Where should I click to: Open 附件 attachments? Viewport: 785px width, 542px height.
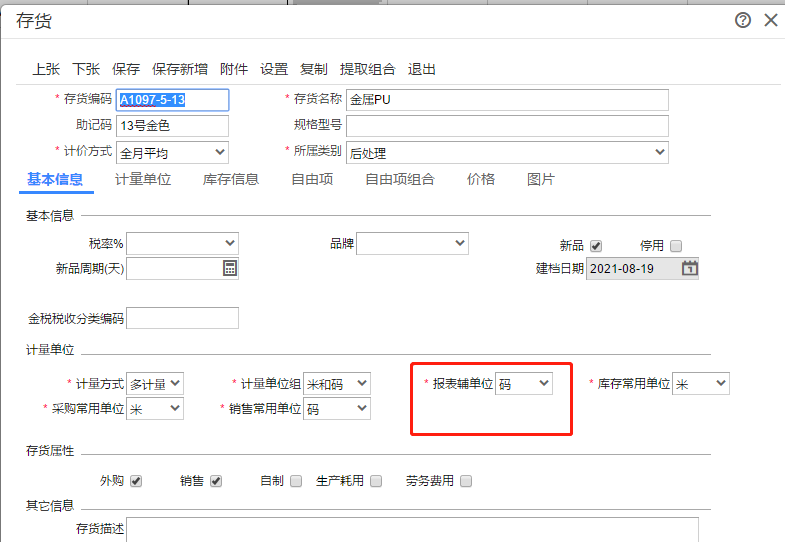(x=234, y=69)
